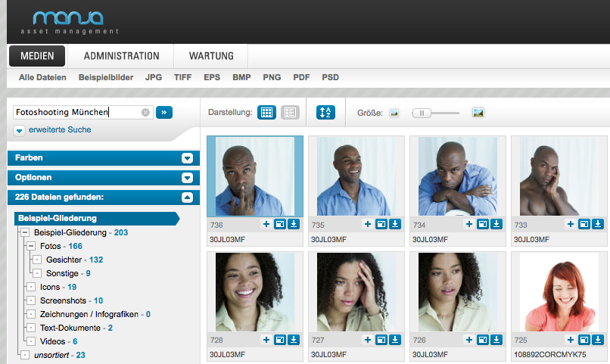
Task: Click the large thumbnail size icon
Action: coord(478,113)
